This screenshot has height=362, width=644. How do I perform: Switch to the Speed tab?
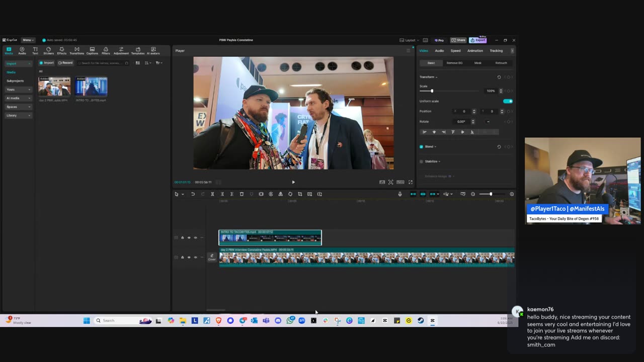pos(455,51)
